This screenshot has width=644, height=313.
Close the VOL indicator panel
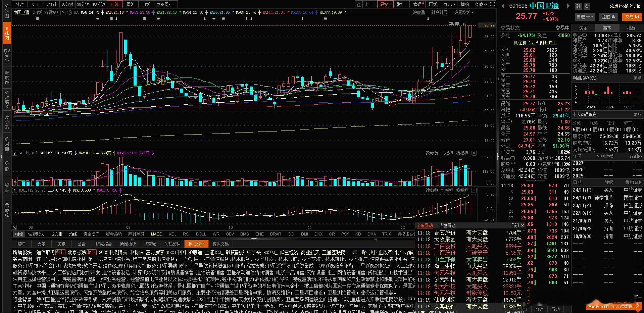(x=474, y=153)
